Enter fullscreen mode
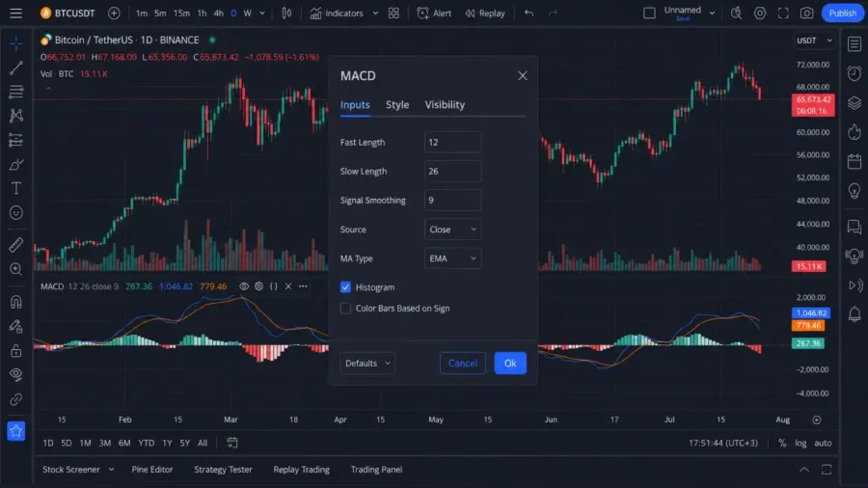 point(783,13)
